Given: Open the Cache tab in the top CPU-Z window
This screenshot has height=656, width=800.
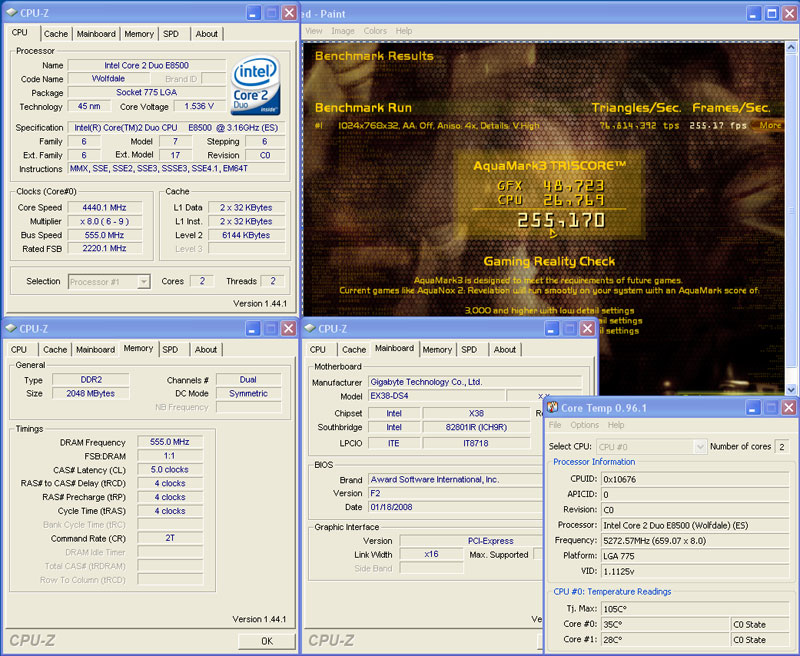Looking at the screenshot, I should click(56, 34).
